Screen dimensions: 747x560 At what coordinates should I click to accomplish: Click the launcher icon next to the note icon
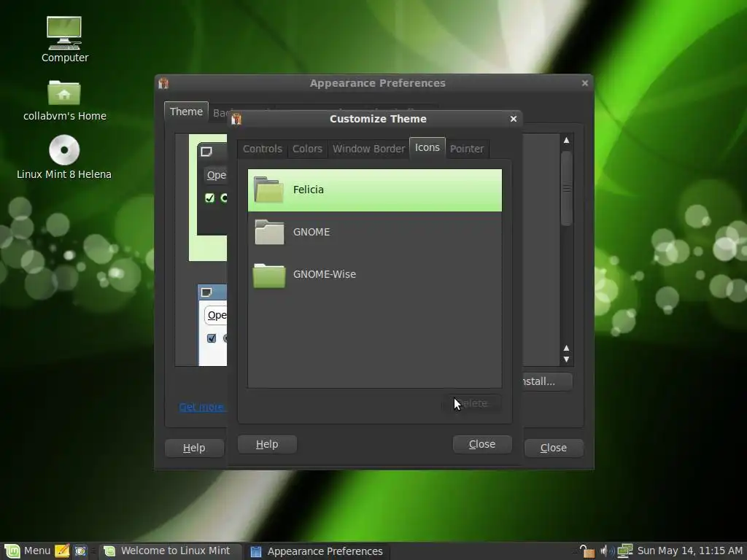pos(80,551)
